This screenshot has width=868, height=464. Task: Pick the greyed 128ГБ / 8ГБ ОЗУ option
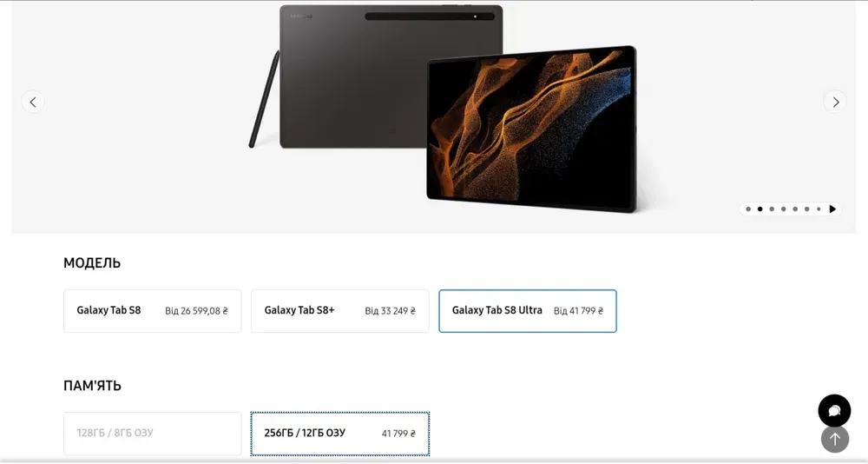pos(152,434)
